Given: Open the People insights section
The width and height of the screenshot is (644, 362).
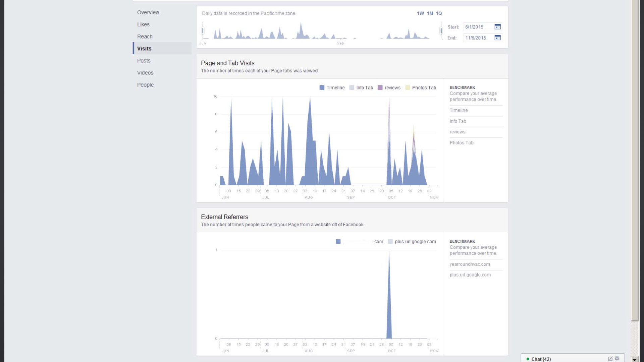Looking at the screenshot, I should pos(145,85).
